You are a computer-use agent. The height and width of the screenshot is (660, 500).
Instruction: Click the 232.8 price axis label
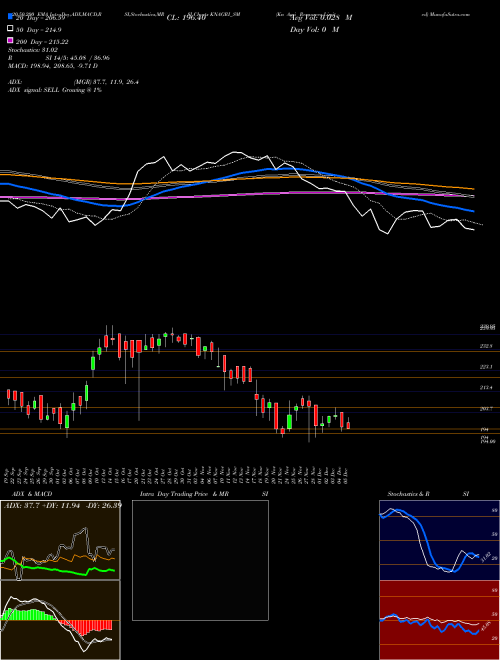[486, 346]
